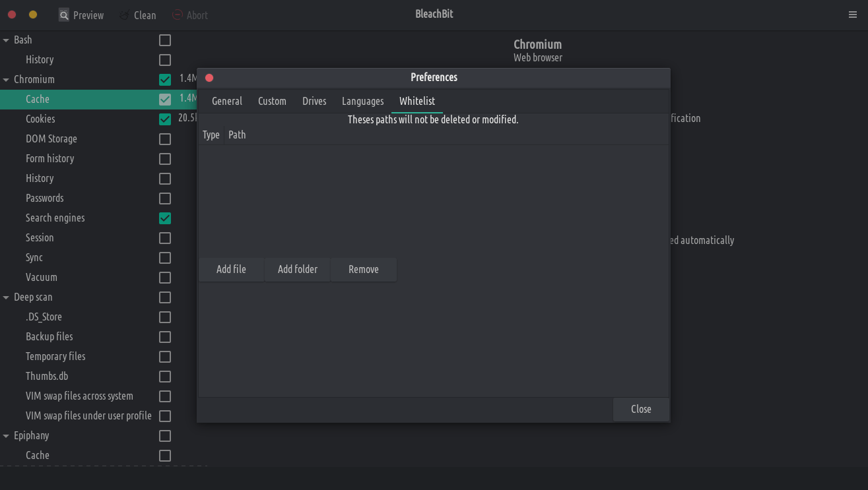Open the hamburger application menu
Image resolution: width=868 pixels, height=490 pixels.
point(853,15)
